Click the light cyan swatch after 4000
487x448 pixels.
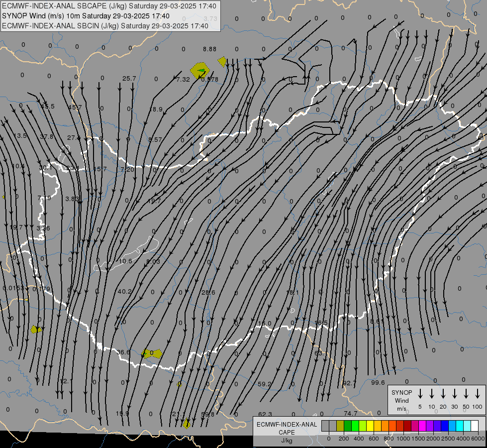click(x=467, y=426)
